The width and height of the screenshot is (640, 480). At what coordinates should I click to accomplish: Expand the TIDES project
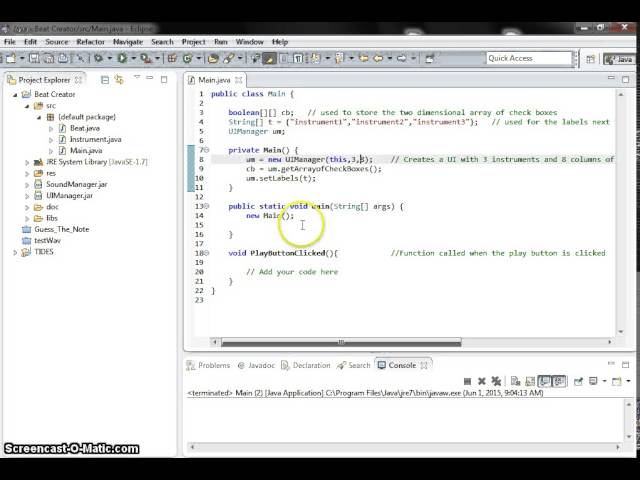click(x=15, y=252)
